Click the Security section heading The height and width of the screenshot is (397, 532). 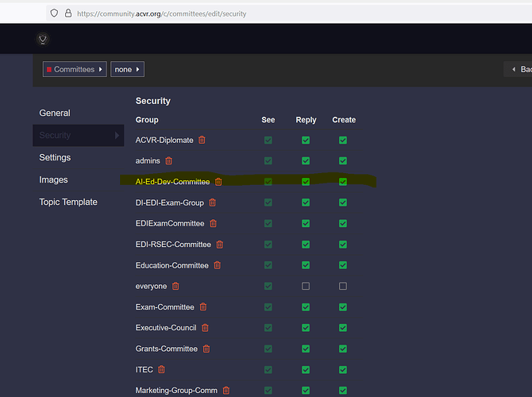(x=153, y=101)
